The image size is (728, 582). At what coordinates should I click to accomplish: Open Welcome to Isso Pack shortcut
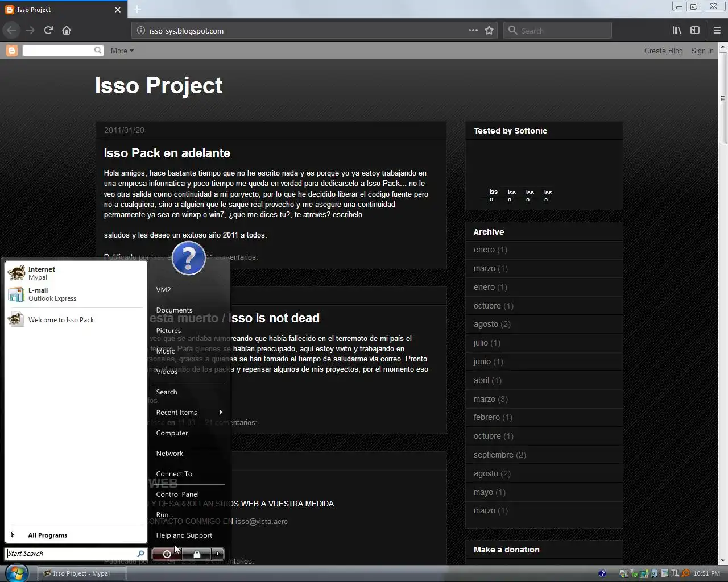click(x=76, y=320)
